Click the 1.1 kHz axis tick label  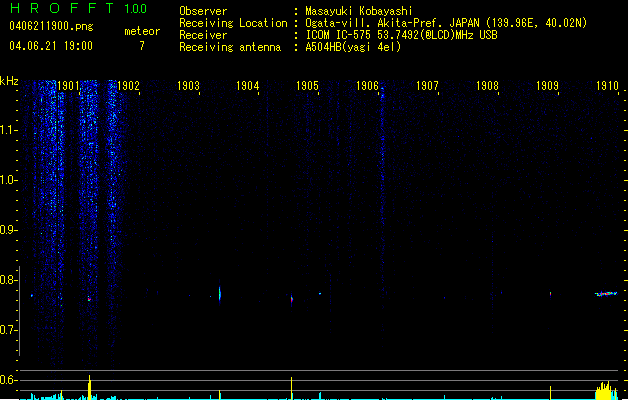coord(8,130)
